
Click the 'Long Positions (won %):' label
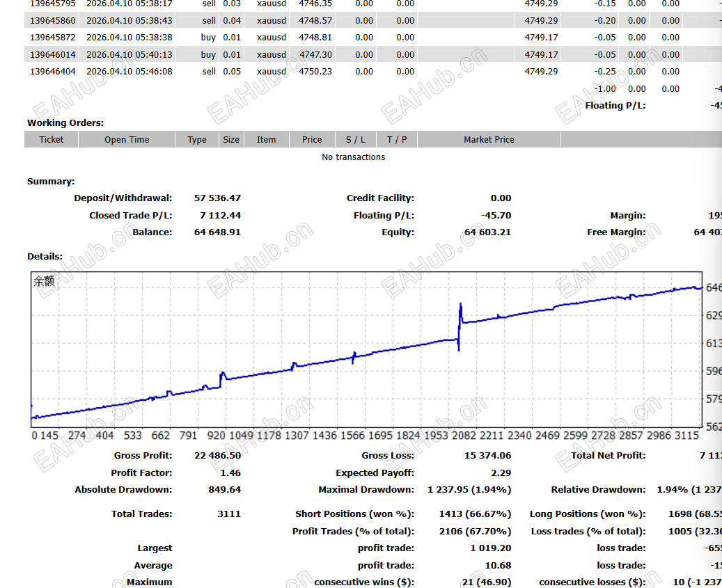[x=588, y=514]
